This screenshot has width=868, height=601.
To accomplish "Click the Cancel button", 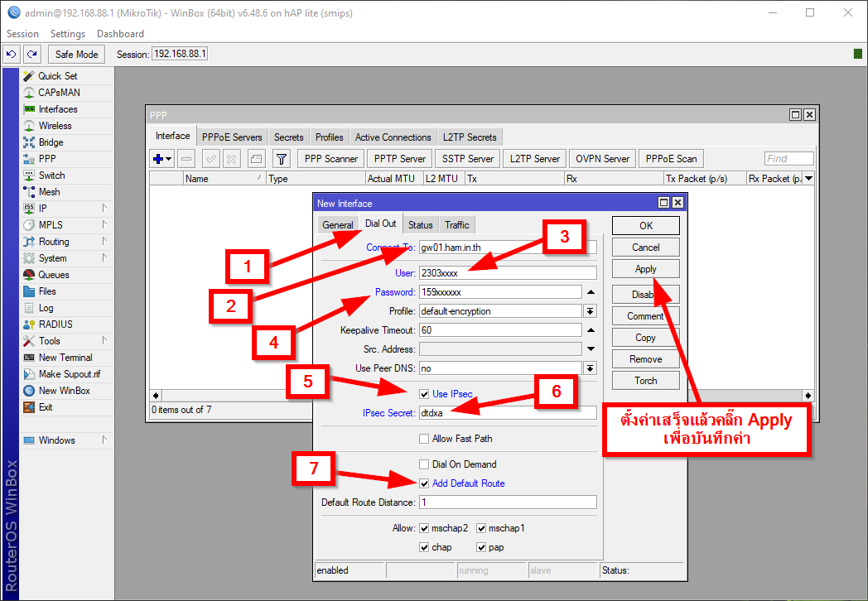I will [x=645, y=248].
